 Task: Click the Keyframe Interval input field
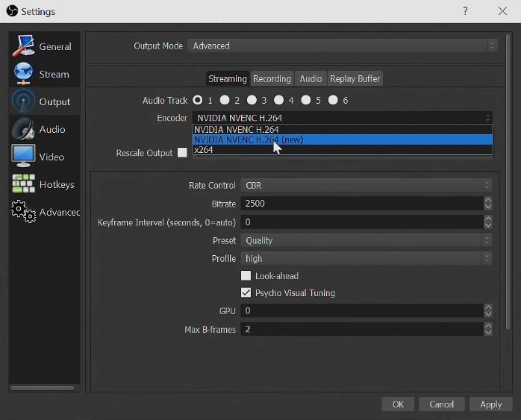pos(362,222)
